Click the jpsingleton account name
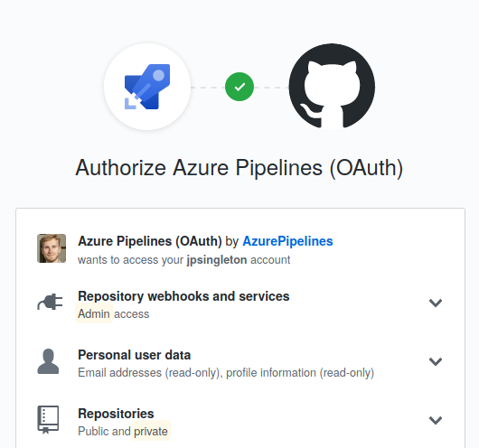479x448 pixels. click(217, 260)
